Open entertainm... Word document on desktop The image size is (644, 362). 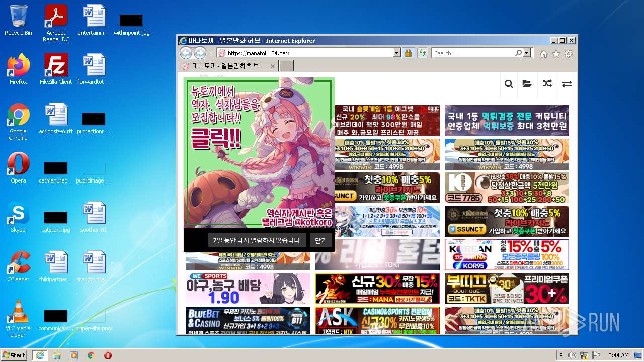(x=94, y=20)
